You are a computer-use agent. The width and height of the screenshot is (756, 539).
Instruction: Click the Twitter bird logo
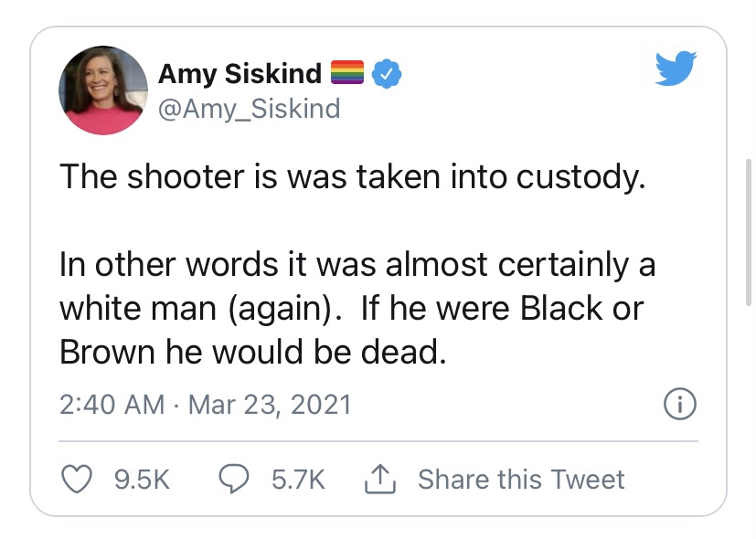[x=676, y=69]
